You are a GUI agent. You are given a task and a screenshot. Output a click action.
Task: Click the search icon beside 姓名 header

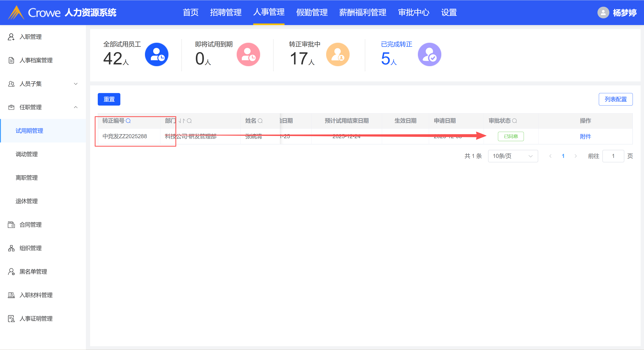click(x=260, y=121)
